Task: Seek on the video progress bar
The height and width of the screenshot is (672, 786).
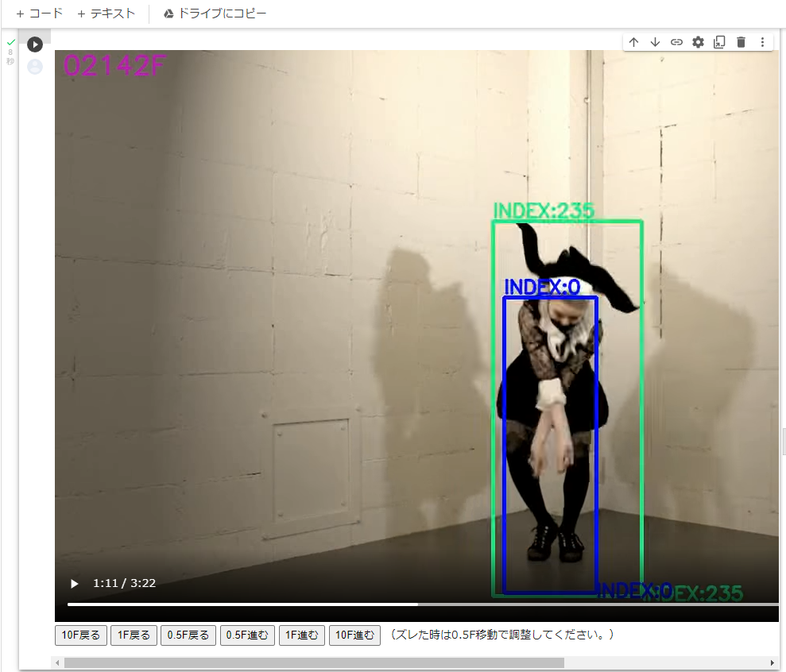Action: (423, 604)
